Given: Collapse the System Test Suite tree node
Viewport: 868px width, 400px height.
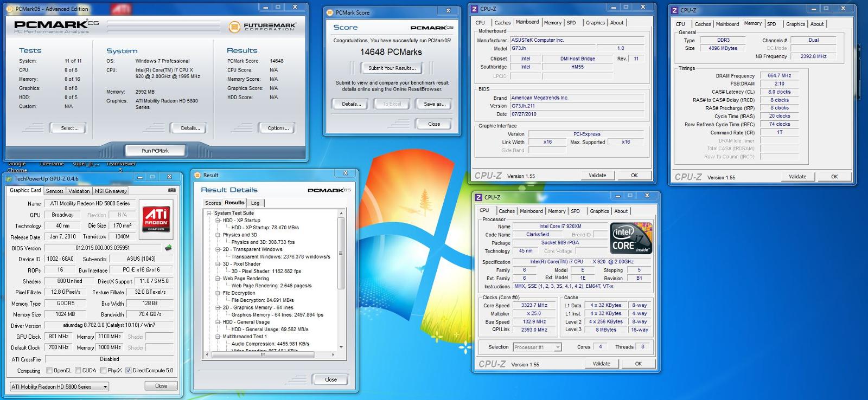Looking at the screenshot, I should 209,213.
